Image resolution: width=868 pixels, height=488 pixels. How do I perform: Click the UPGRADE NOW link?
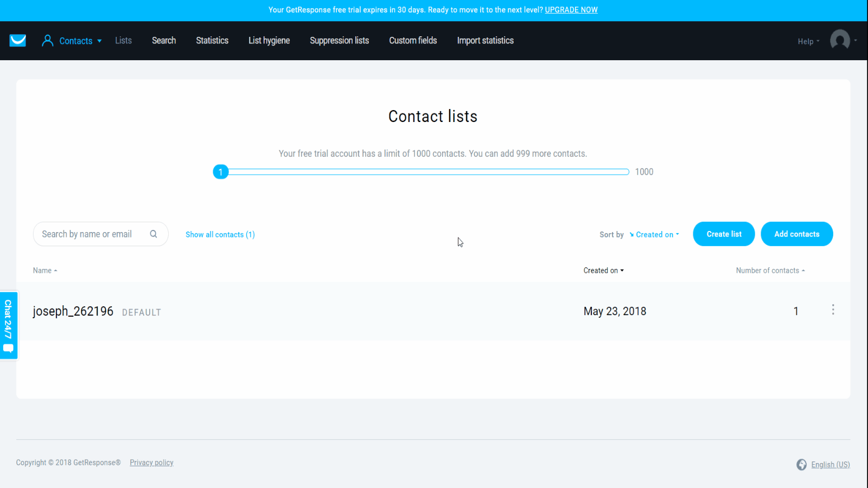tap(571, 10)
